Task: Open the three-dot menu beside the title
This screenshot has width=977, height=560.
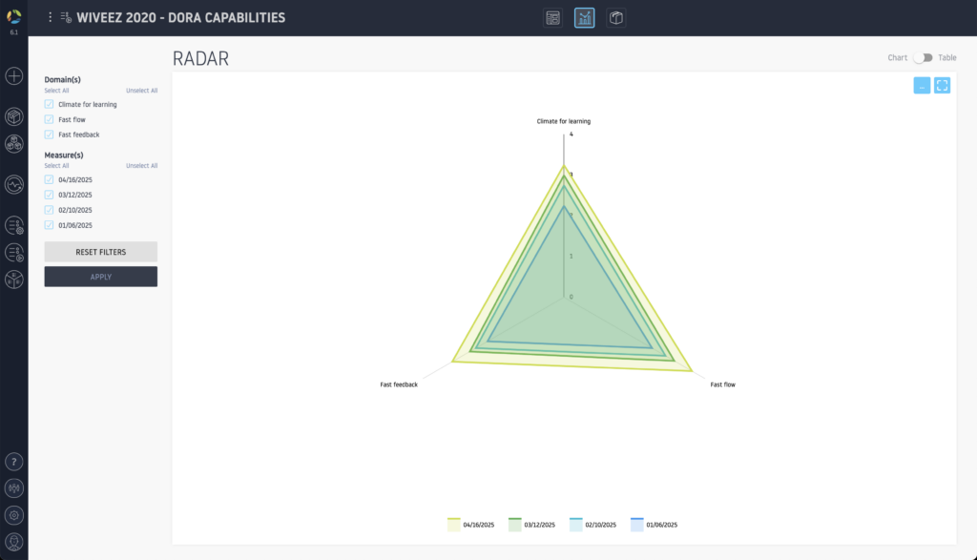Action: 51,17
